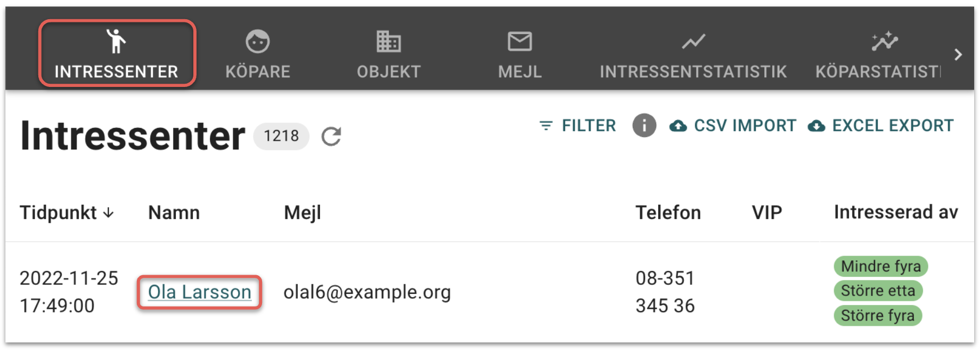The image size is (980, 352).
Task: Click the Större etta tag
Action: (878, 291)
